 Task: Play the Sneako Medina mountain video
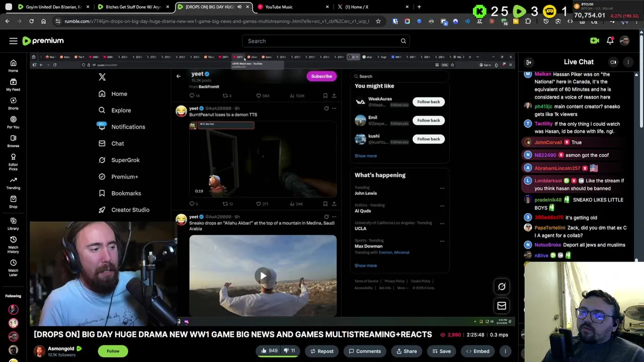[x=263, y=276]
